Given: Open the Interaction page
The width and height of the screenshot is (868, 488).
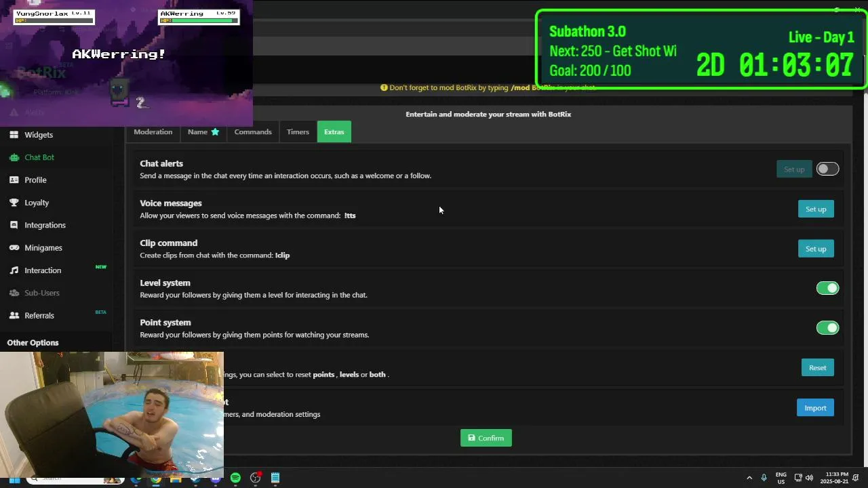Looking at the screenshot, I should [x=43, y=270].
